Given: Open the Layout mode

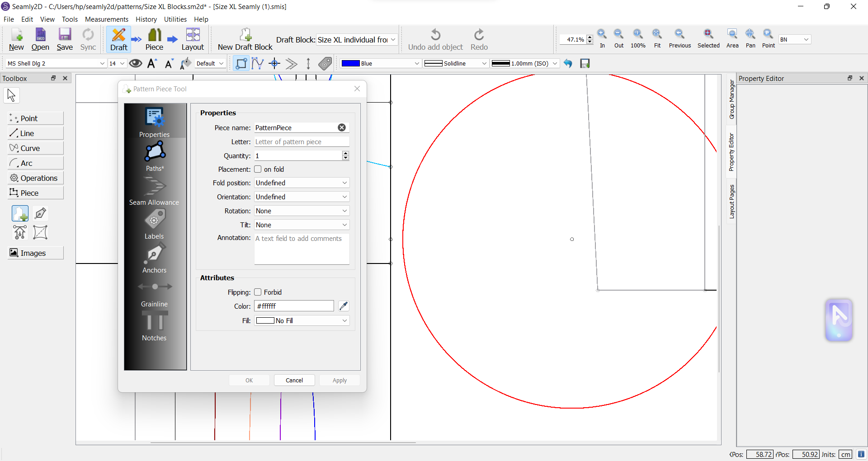Looking at the screenshot, I should pos(193,39).
